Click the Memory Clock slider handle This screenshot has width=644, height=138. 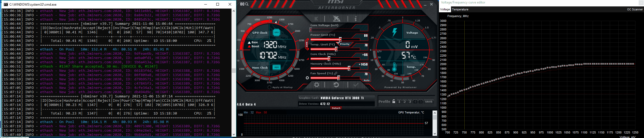click(349, 68)
